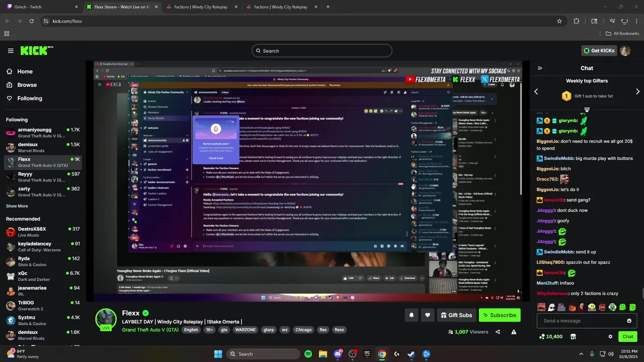644x362 pixels.
Task: Expand the collapsed chat pinned arrow
Action: point(587,110)
